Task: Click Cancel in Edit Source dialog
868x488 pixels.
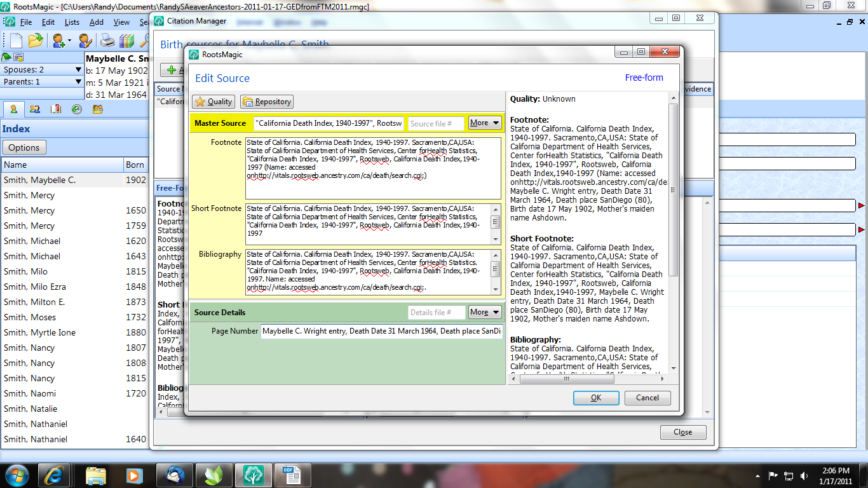Action: (648, 398)
